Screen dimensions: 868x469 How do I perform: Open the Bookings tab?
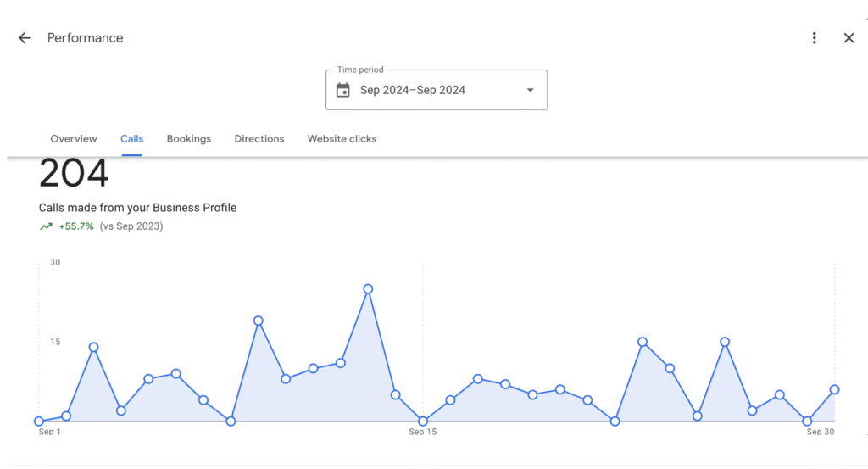point(189,139)
